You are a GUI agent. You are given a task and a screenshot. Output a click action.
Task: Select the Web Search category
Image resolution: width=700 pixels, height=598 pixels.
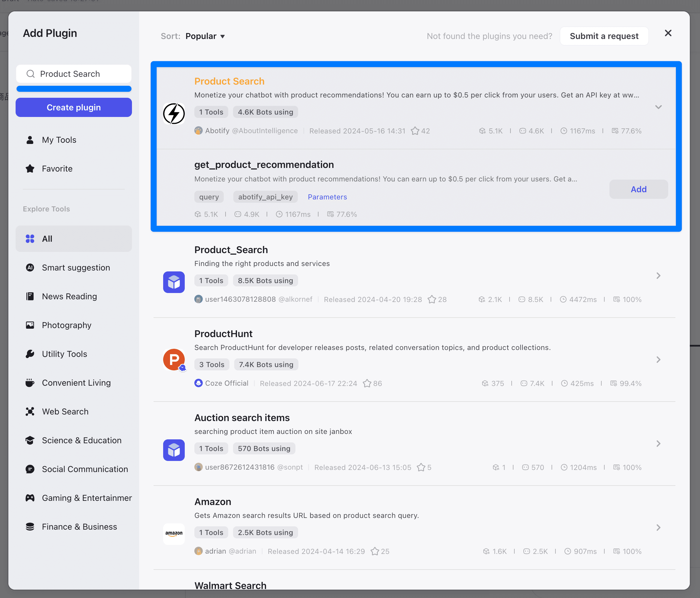[x=65, y=411]
